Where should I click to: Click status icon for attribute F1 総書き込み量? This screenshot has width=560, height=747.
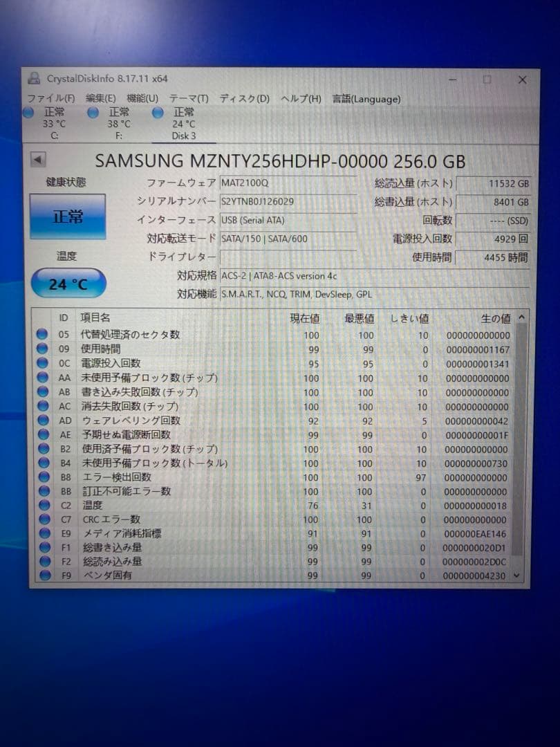(45, 547)
